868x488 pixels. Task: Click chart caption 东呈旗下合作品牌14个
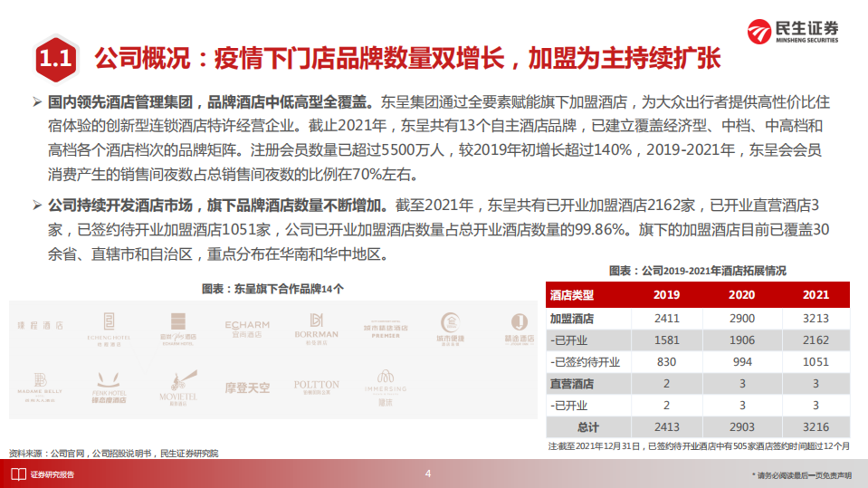click(272, 289)
